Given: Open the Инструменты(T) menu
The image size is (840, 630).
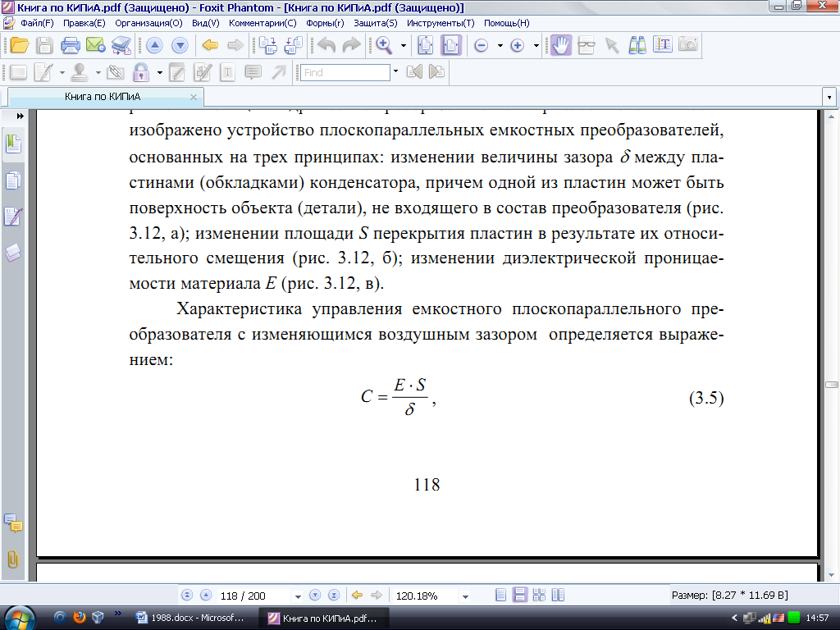Looking at the screenshot, I should (441, 23).
